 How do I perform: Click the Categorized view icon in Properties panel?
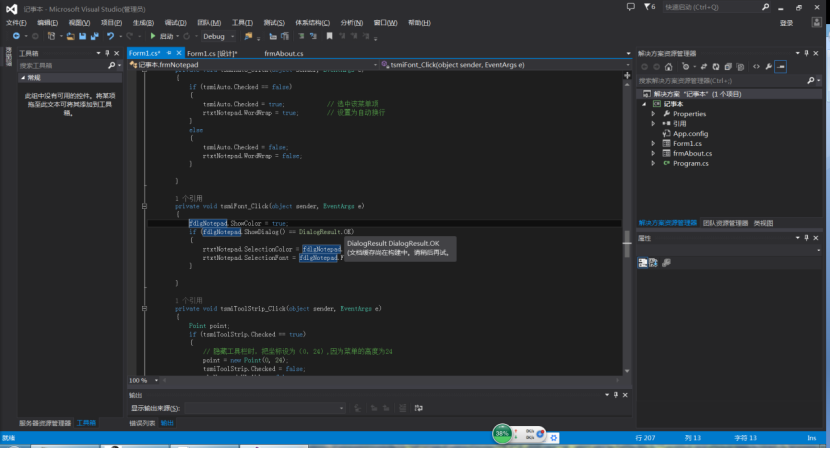642,263
